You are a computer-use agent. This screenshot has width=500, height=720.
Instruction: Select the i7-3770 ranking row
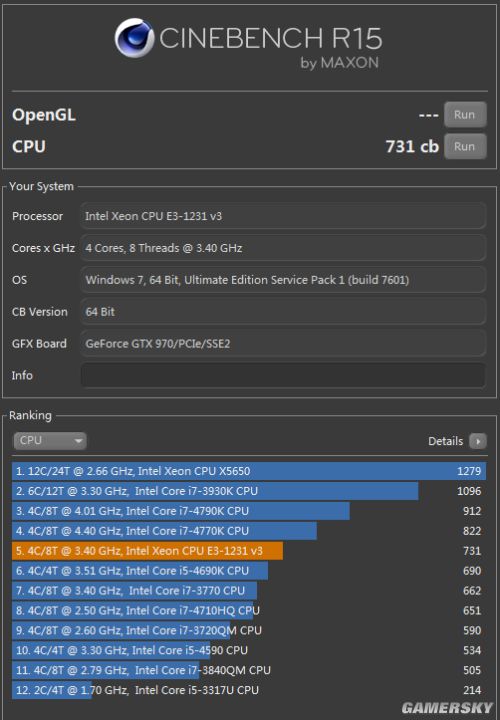249,591
